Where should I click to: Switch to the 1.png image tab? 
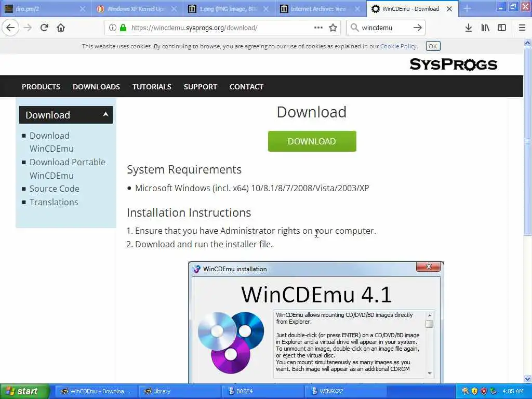229,9
